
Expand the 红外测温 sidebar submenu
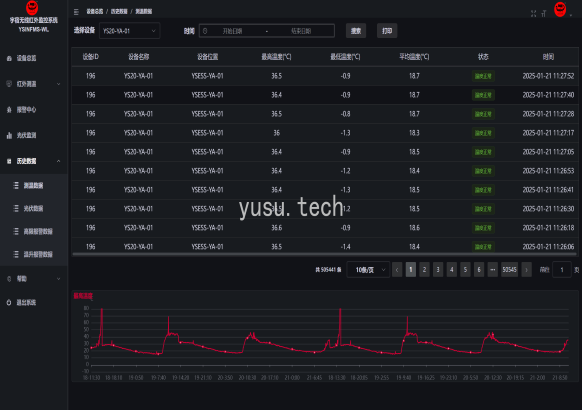pyautogui.click(x=33, y=84)
